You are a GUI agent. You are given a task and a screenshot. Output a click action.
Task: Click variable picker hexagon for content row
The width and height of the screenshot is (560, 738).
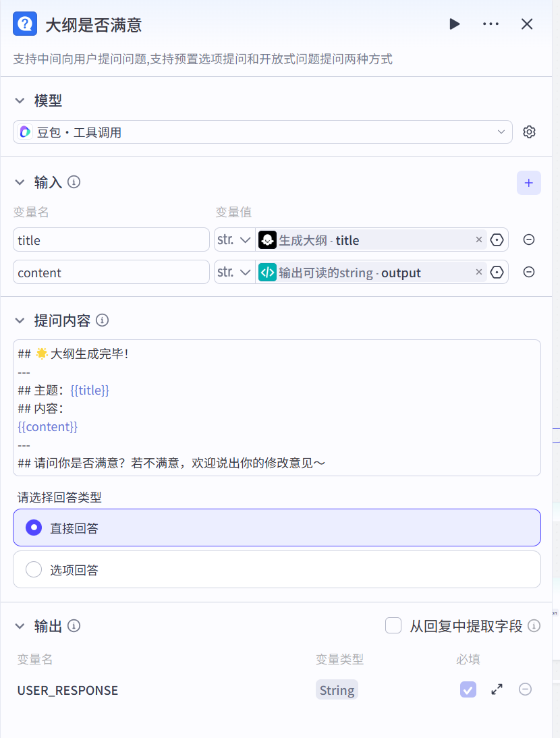point(497,272)
